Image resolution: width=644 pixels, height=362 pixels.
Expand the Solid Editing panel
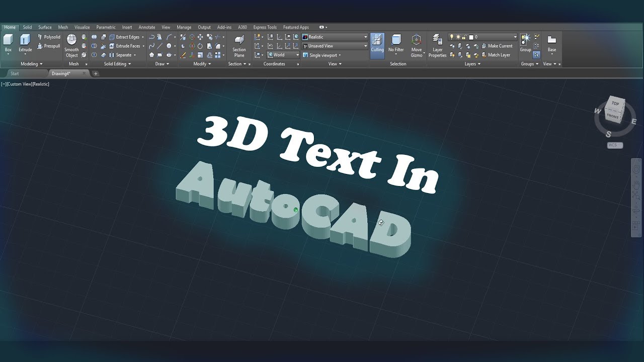click(117, 64)
